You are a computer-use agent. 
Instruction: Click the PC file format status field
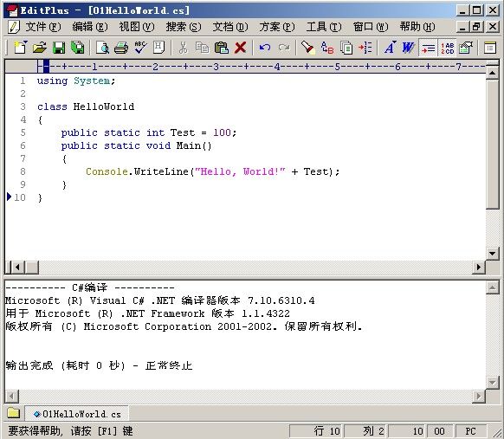pyautogui.click(x=470, y=431)
